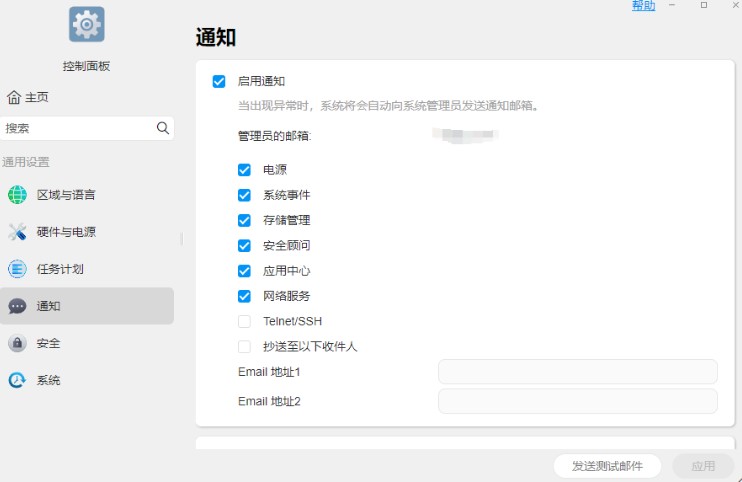The image size is (742, 482).
Task: Uncheck the 启用通知 checkbox
Action: click(x=219, y=81)
